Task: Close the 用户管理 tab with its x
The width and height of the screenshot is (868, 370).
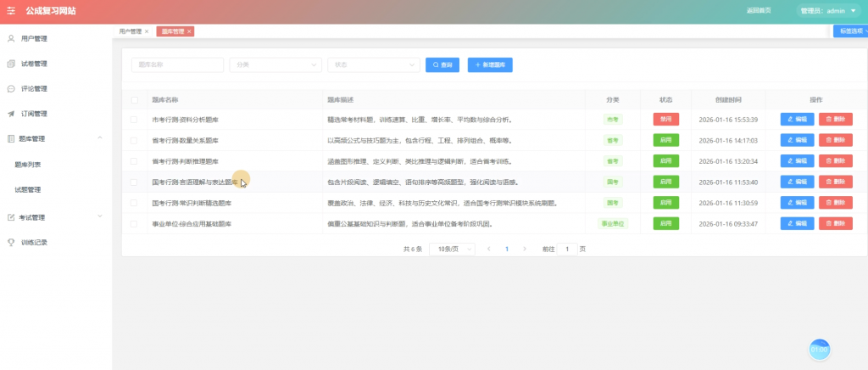Action: click(147, 31)
